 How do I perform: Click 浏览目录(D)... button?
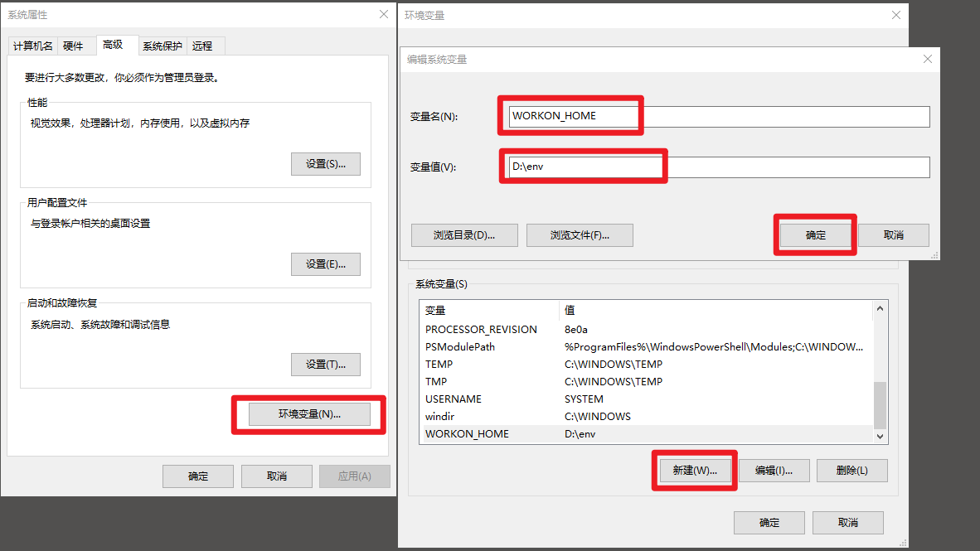tap(464, 235)
